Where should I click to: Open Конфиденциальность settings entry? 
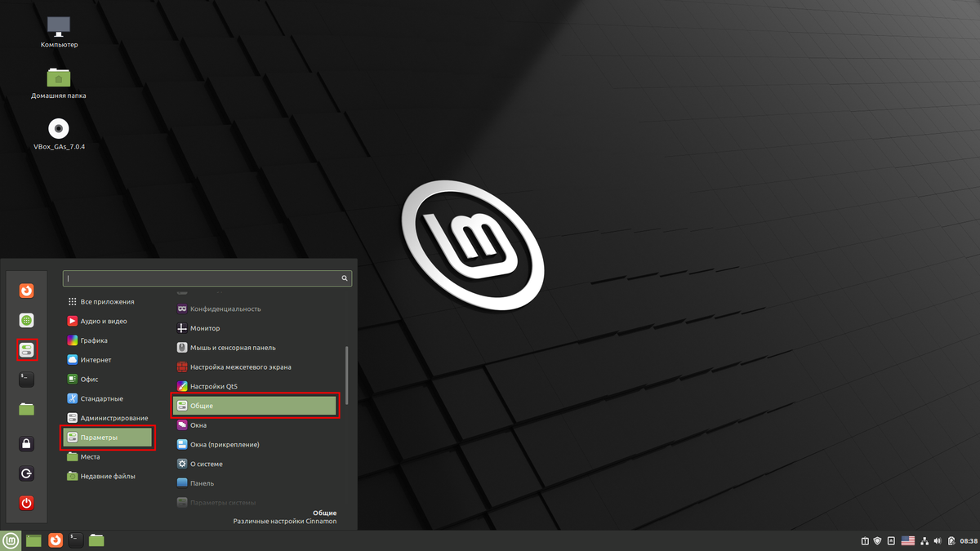pos(256,309)
